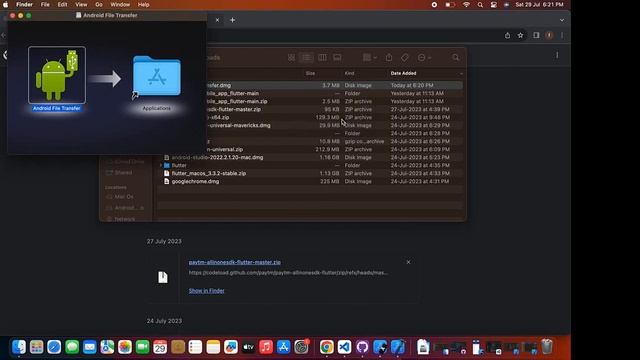Image resolution: width=640 pixels, height=360 pixels.
Task: Open the Go menu
Action: (99, 4)
